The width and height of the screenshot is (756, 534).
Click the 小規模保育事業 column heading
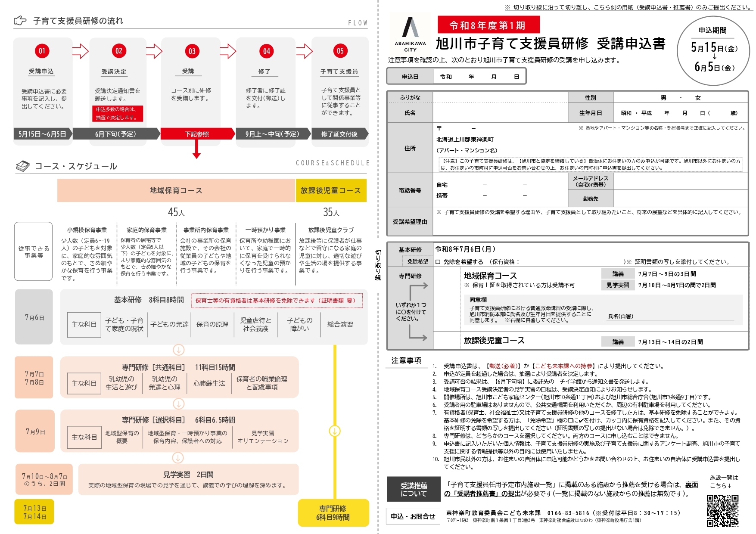(x=87, y=230)
